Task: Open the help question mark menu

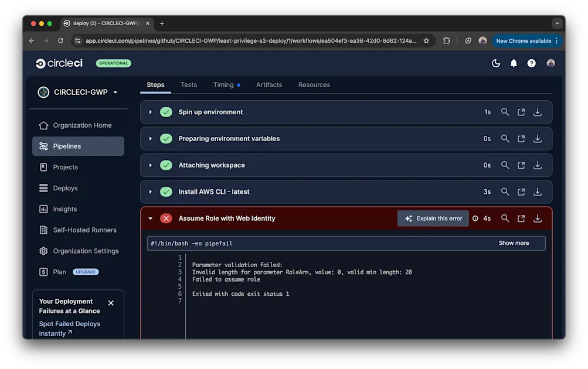Action: [531, 63]
